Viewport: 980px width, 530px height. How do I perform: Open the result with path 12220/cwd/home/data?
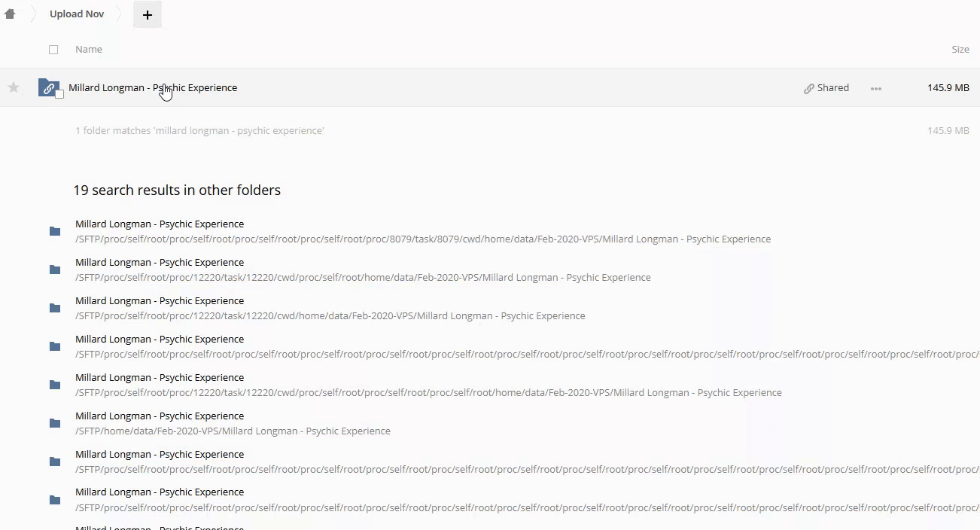point(160,301)
